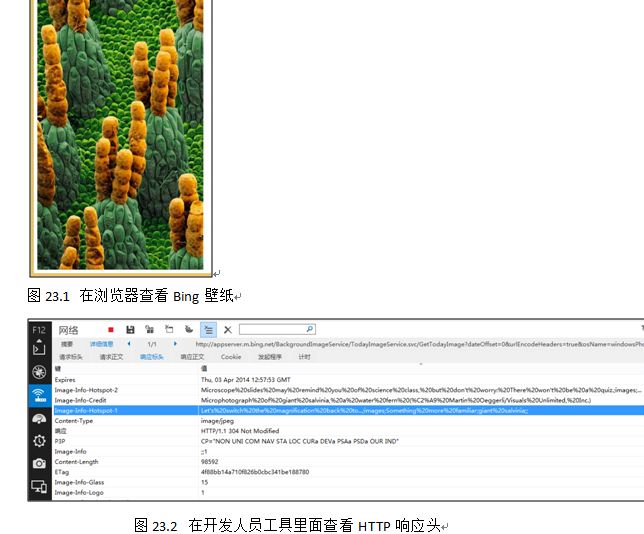Select the Network tool icon in sidebar
This screenshot has width=644, height=534.
point(40,395)
